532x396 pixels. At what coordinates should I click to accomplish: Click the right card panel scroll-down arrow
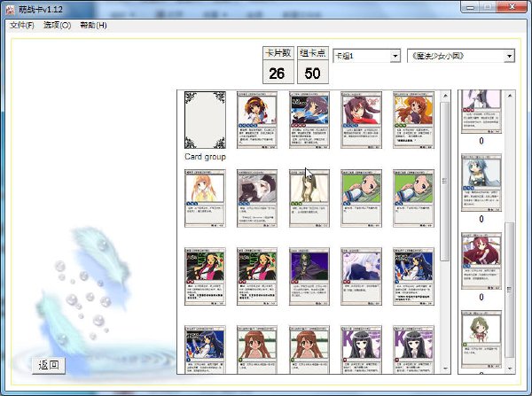(x=510, y=369)
